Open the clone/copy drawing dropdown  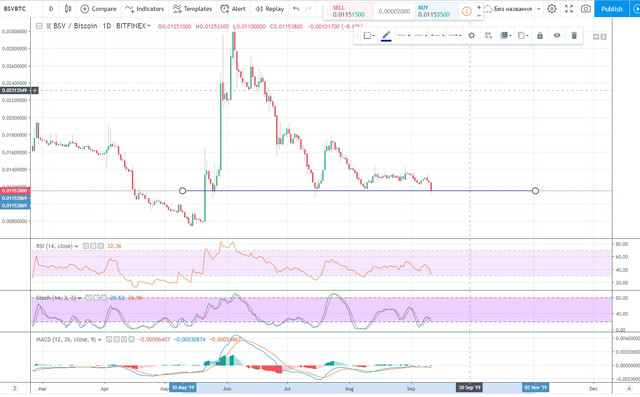(523, 35)
